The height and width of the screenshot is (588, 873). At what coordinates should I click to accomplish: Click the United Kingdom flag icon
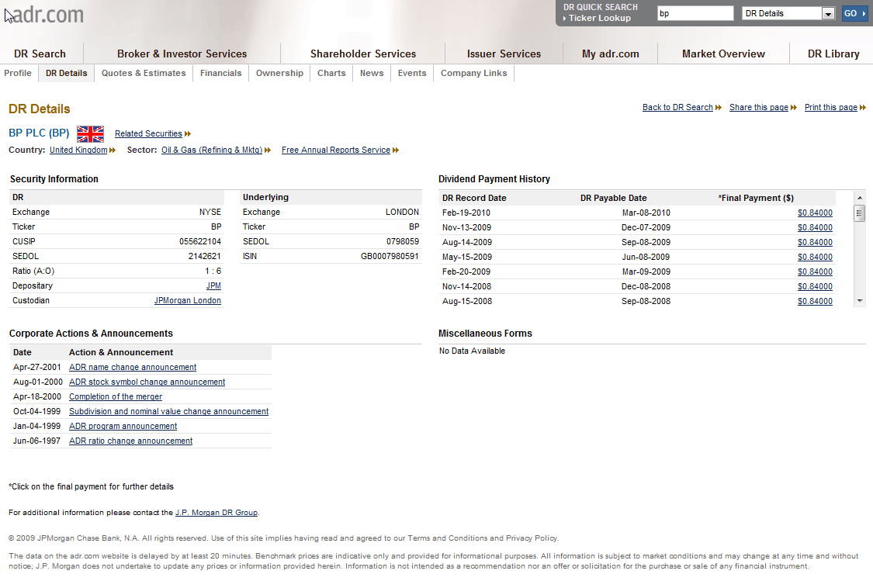click(90, 133)
